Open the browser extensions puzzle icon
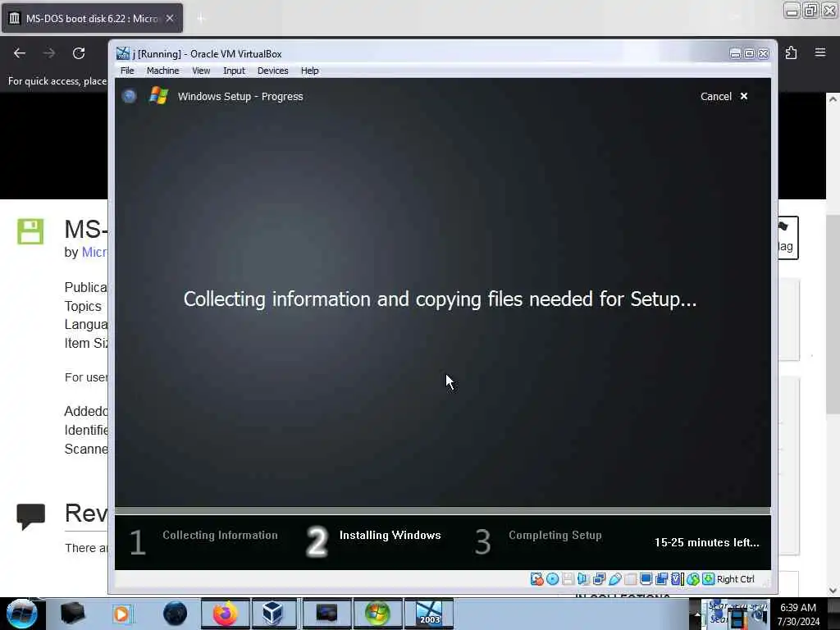Image resolution: width=840 pixels, height=630 pixels. click(792, 52)
